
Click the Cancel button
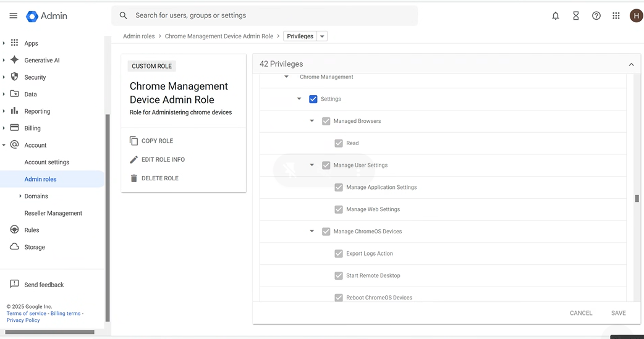pos(580,313)
